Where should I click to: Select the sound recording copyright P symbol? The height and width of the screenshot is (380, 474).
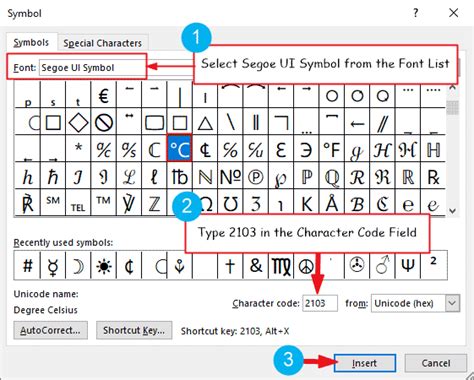255,176
